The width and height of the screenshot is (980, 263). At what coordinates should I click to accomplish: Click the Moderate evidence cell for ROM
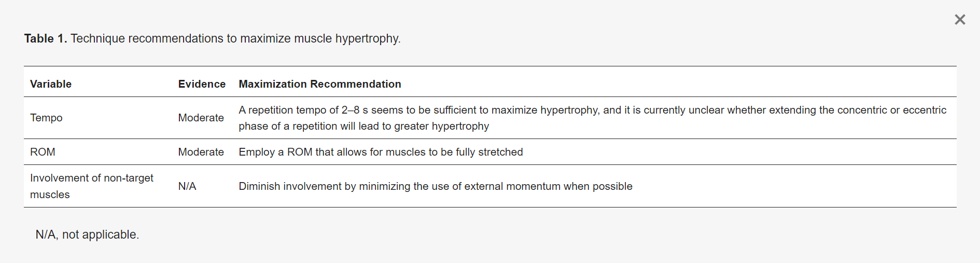click(201, 152)
